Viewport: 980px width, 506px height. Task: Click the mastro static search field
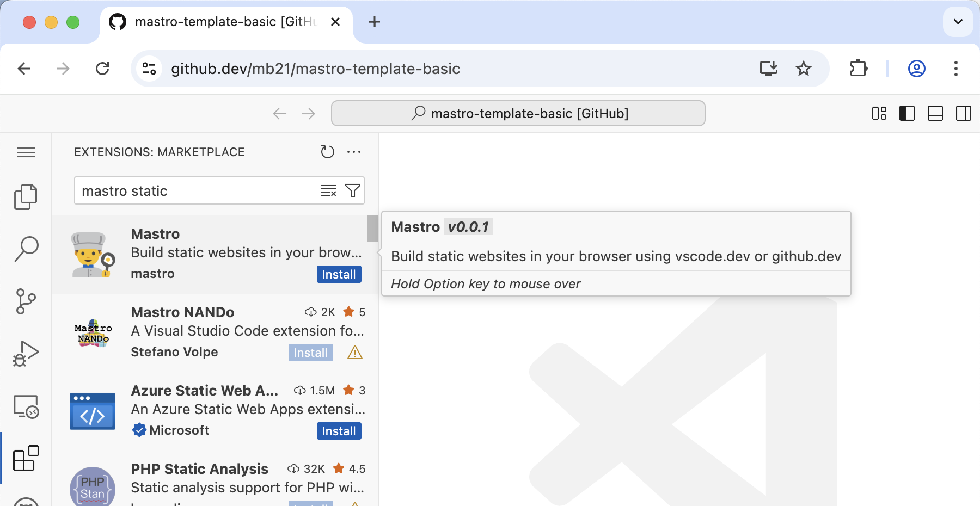196,191
